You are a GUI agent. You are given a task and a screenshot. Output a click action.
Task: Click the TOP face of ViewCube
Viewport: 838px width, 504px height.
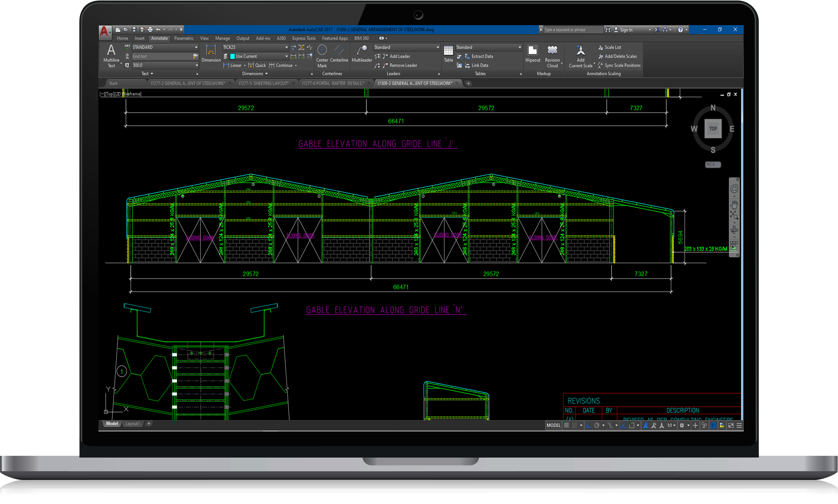click(713, 128)
